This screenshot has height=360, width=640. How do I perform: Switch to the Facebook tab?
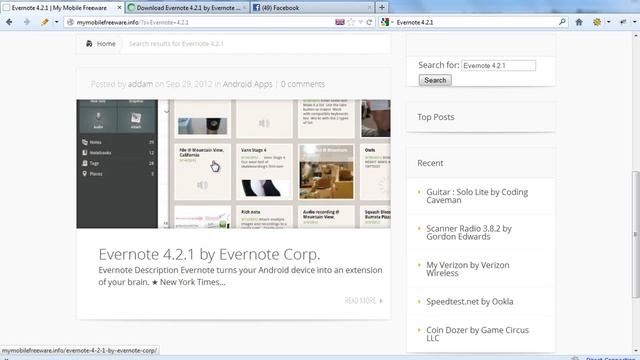pos(311,8)
